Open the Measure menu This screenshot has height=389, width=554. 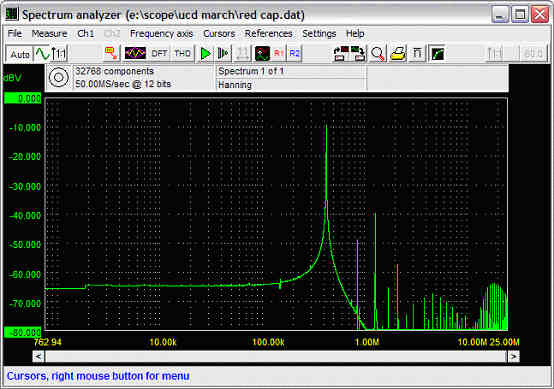pos(49,34)
